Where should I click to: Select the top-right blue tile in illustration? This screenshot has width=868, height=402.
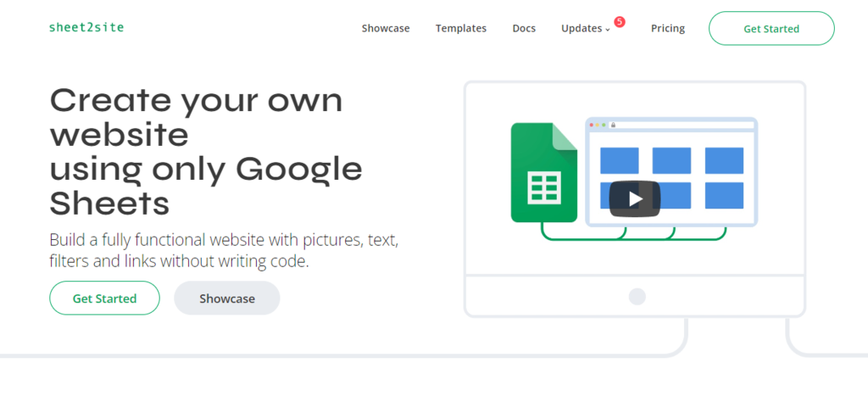click(724, 160)
